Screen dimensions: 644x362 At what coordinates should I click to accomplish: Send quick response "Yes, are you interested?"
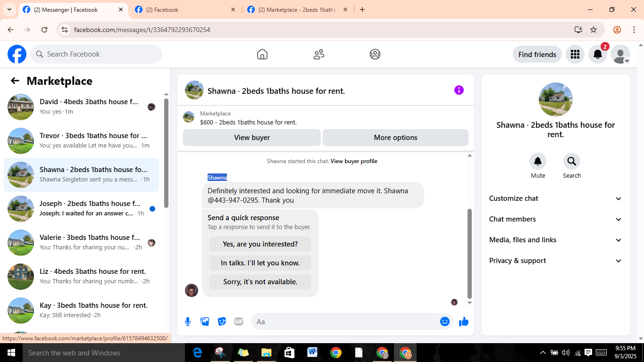(260, 244)
